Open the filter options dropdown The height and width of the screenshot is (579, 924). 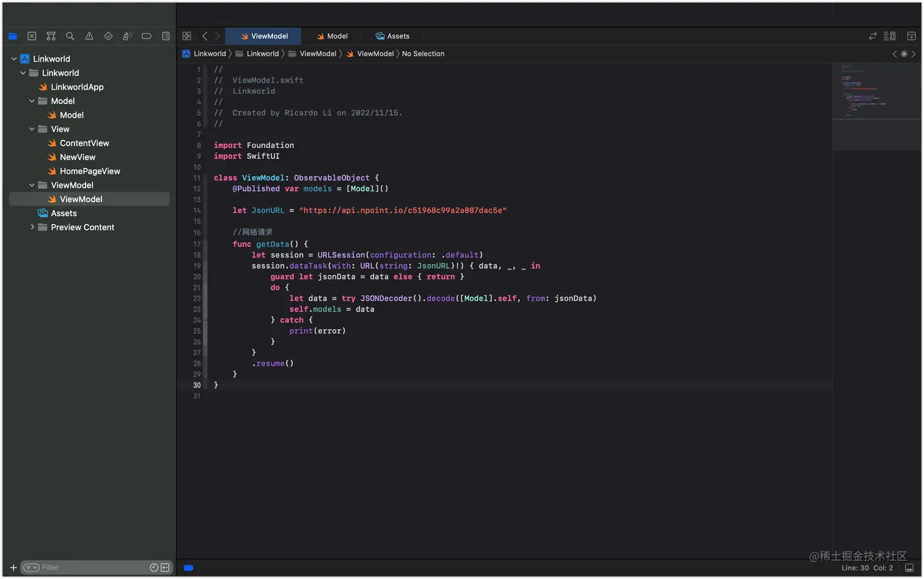pos(32,567)
